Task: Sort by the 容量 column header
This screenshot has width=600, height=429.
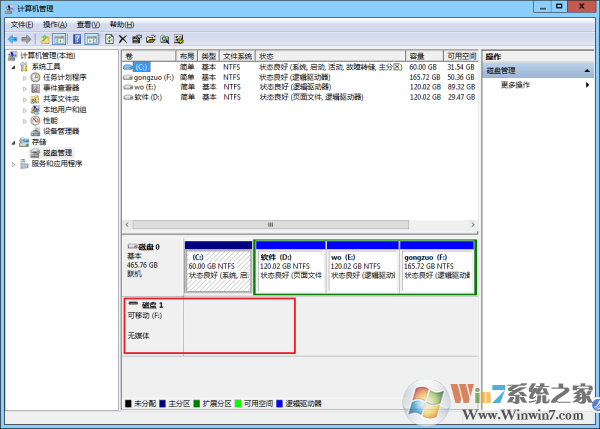Action: coord(424,56)
